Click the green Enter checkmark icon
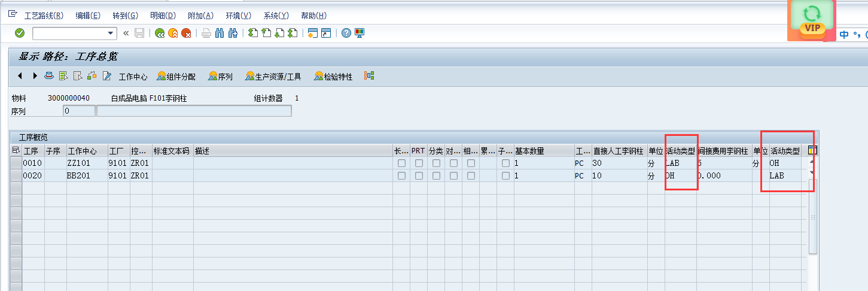868x291 pixels. [20, 33]
